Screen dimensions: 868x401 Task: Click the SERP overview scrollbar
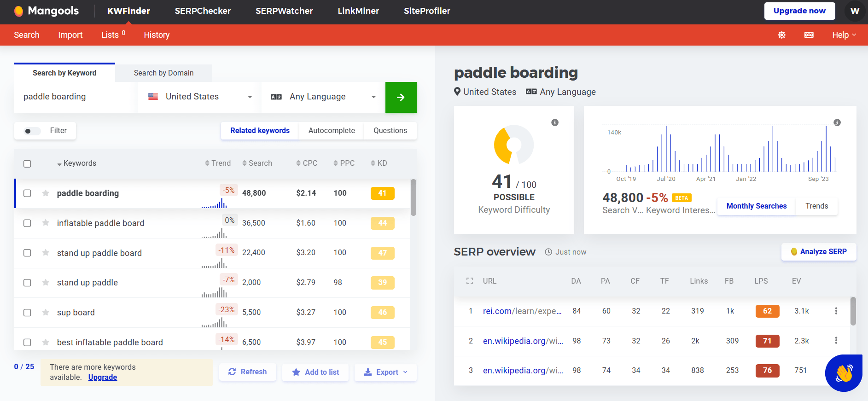tap(853, 311)
